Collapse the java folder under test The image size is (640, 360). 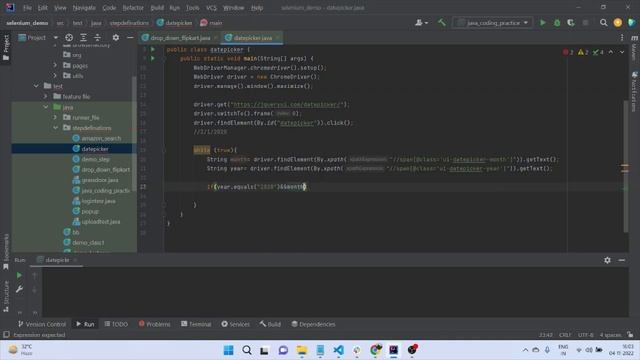(x=46, y=107)
